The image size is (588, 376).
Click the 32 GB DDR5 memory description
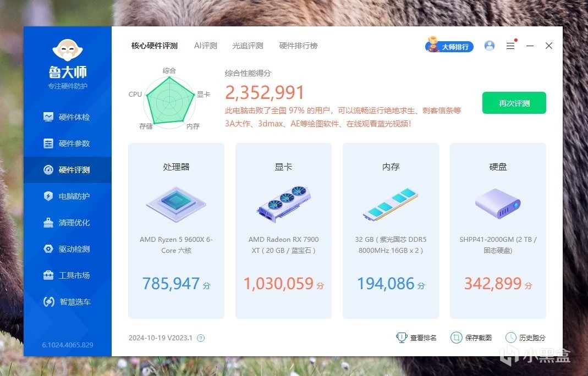(x=391, y=245)
